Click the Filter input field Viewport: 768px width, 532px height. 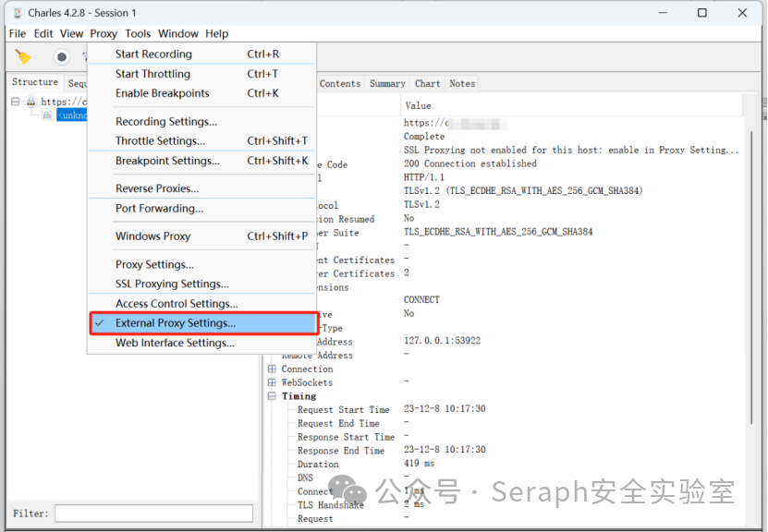pos(153,514)
